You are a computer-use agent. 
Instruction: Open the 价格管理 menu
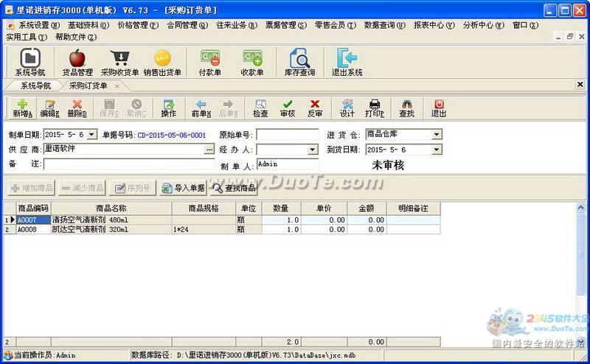click(x=138, y=25)
